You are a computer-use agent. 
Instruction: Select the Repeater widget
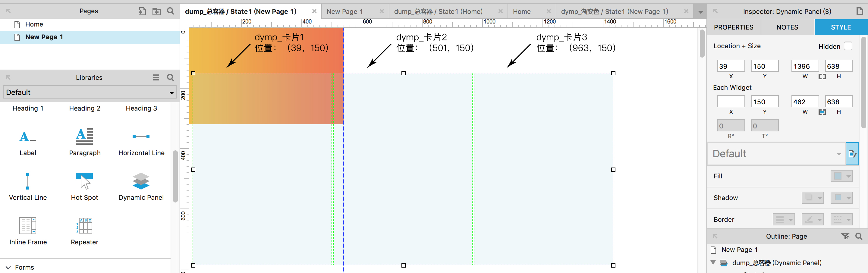coord(85,231)
